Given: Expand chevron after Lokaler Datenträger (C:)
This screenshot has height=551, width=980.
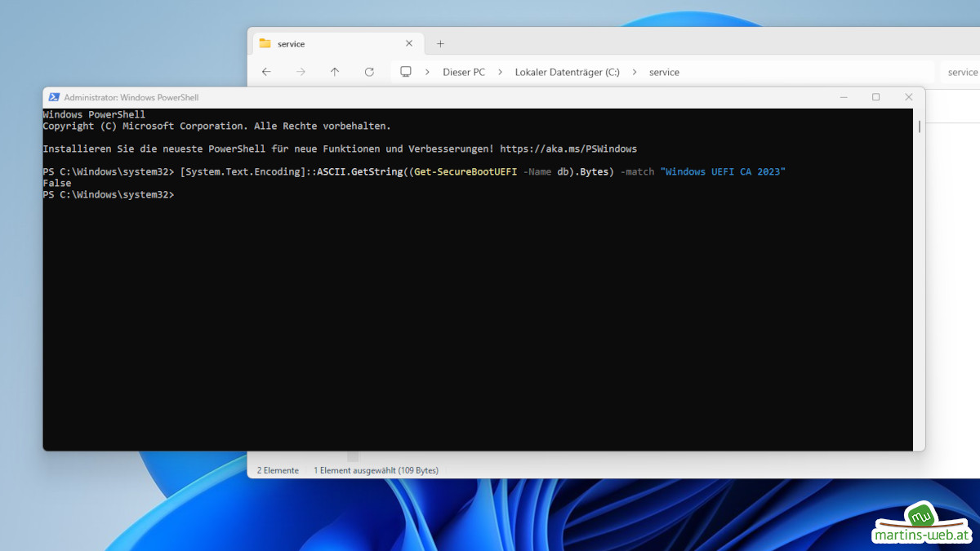Looking at the screenshot, I should coord(635,72).
